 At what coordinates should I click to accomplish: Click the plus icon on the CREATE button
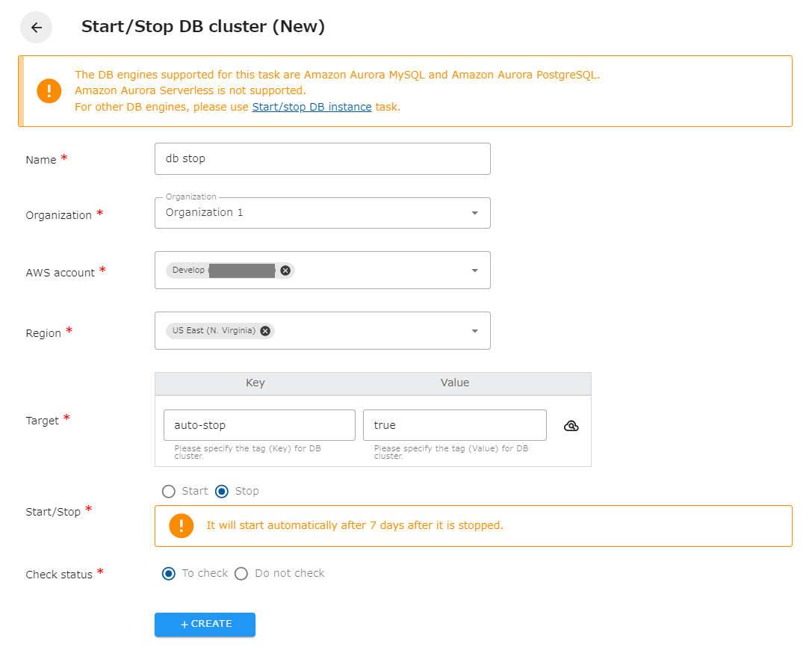[x=186, y=625]
